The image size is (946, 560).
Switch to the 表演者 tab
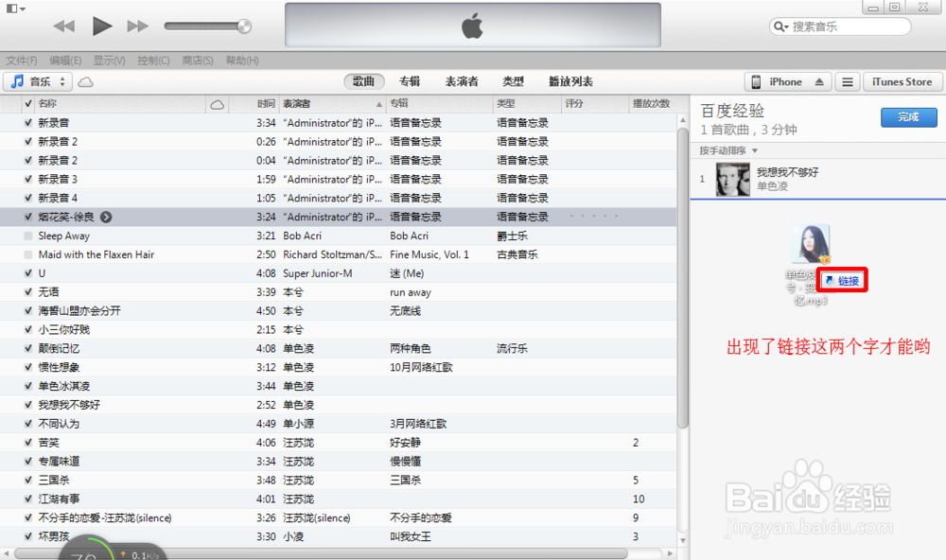pos(462,81)
